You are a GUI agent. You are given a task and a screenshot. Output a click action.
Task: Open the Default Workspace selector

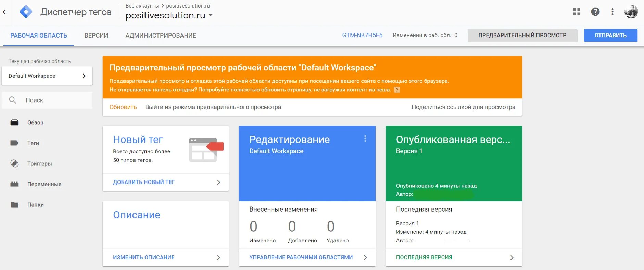(x=47, y=76)
